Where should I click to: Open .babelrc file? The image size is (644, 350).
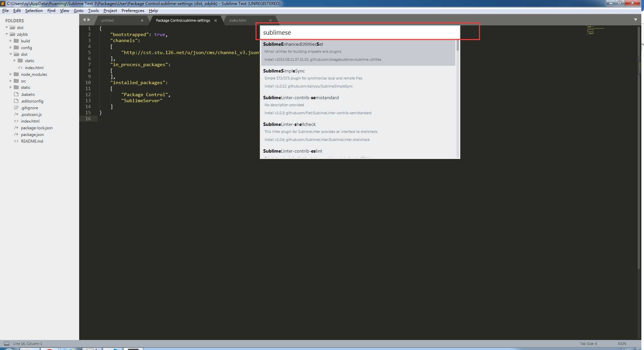28,94
